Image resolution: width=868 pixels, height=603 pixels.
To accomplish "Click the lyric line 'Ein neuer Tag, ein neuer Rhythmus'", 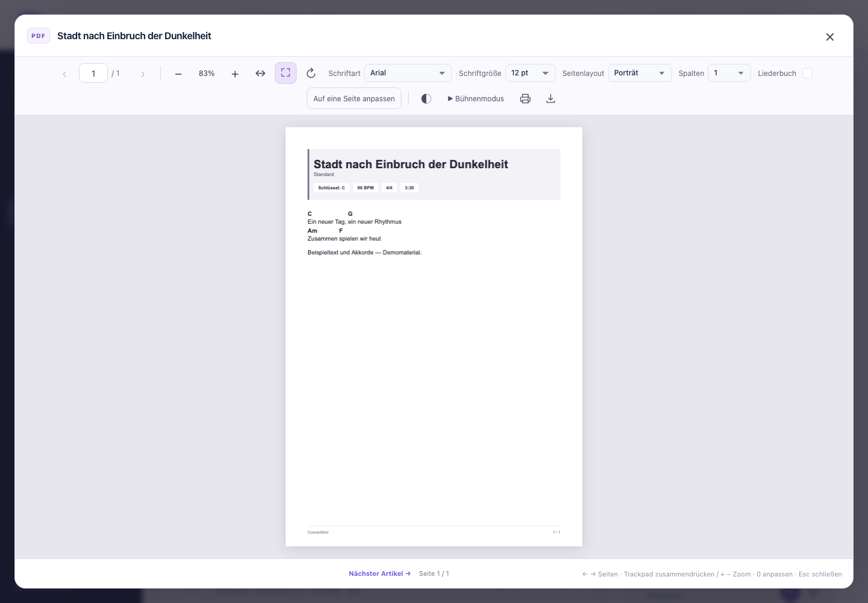I will pos(354,222).
